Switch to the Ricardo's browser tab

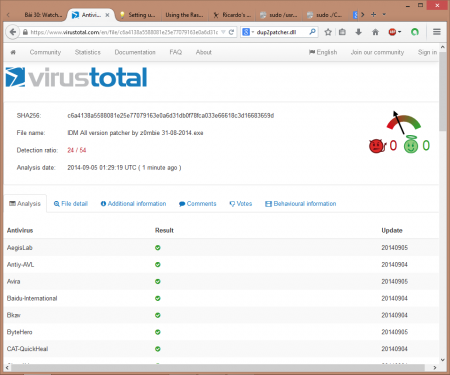(232, 15)
